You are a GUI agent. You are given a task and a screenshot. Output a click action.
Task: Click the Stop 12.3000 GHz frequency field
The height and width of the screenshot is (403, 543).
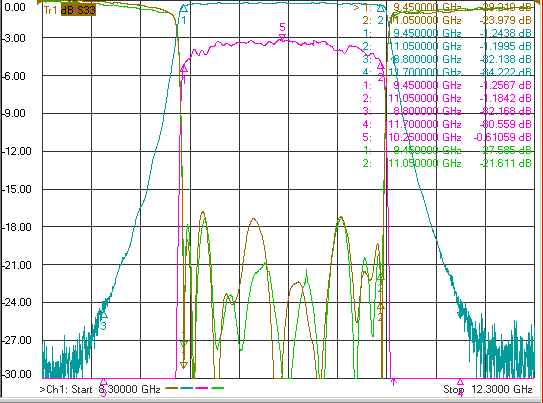(x=488, y=389)
